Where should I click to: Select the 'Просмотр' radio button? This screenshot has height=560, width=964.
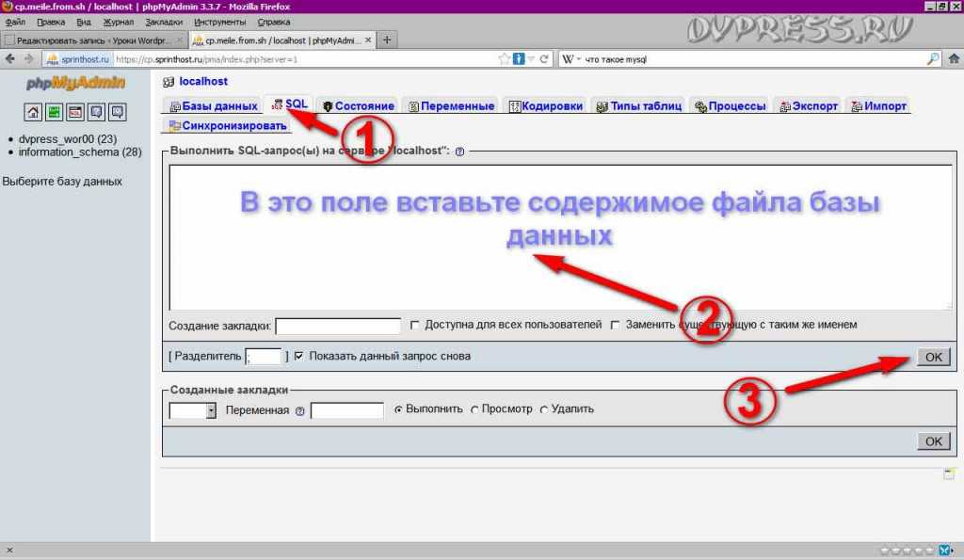tap(474, 410)
